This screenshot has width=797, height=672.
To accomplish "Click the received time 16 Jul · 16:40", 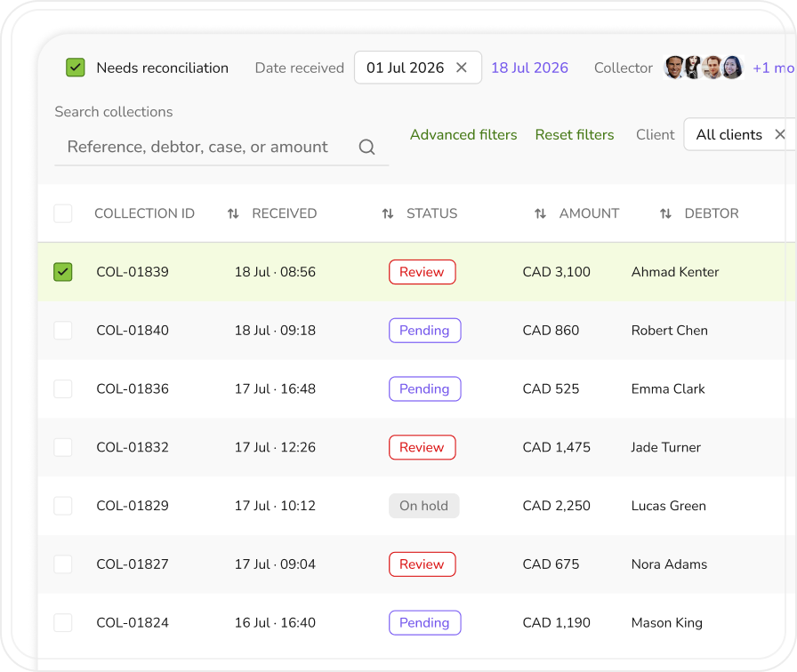I will point(275,622).
